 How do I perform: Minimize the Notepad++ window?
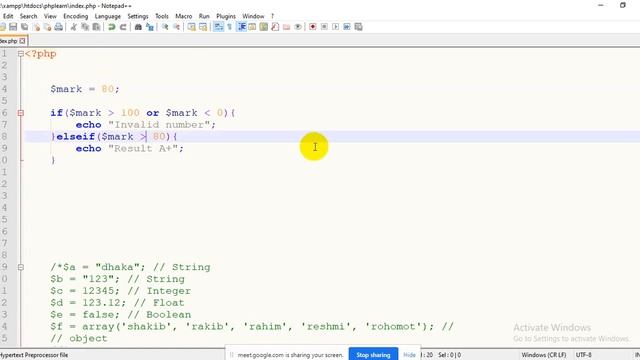(601, 5)
